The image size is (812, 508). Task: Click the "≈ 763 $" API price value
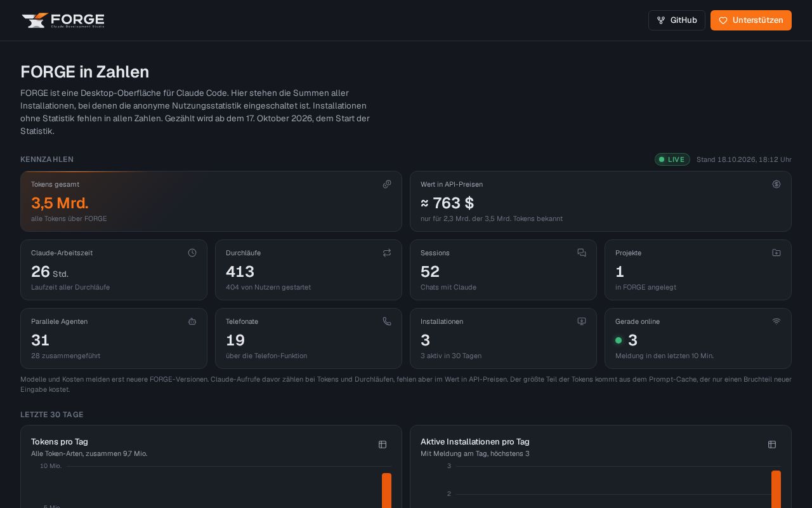447,203
